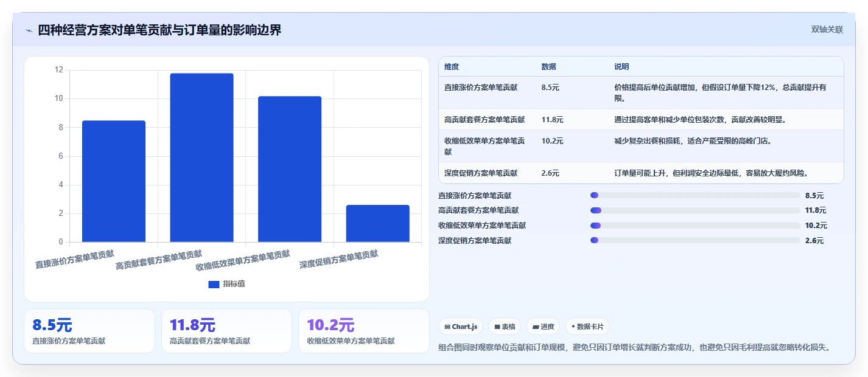Click the short 深度促销方案 bar in chart
This screenshot has width=868, height=377.
[x=377, y=223]
